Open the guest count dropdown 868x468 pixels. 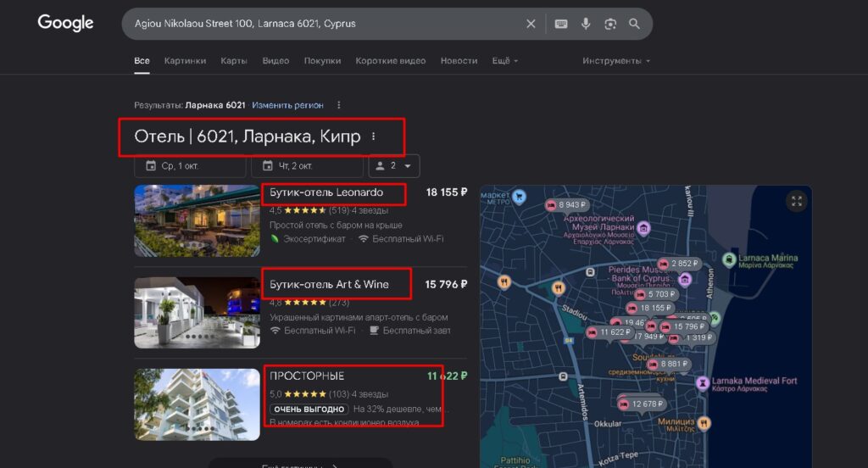395,166
